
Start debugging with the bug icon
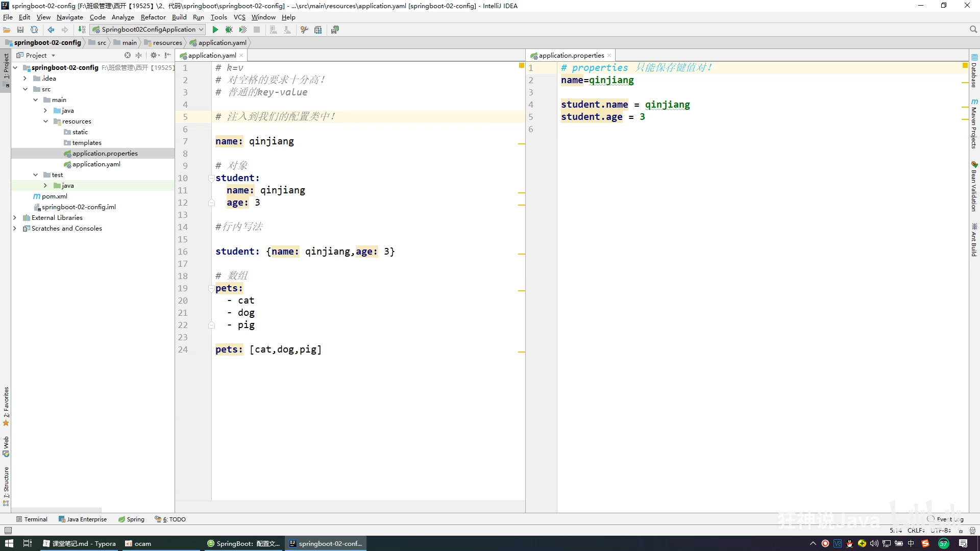pos(229,30)
